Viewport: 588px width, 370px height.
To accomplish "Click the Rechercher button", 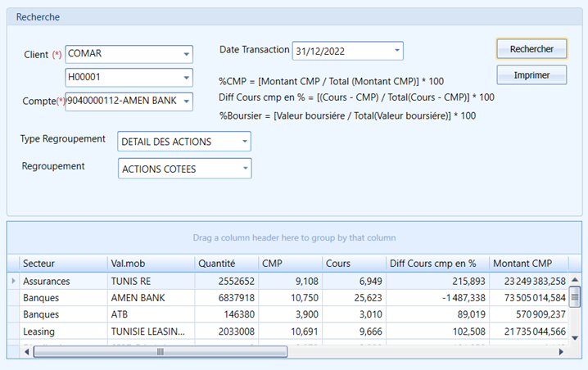I will (x=531, y=49).
